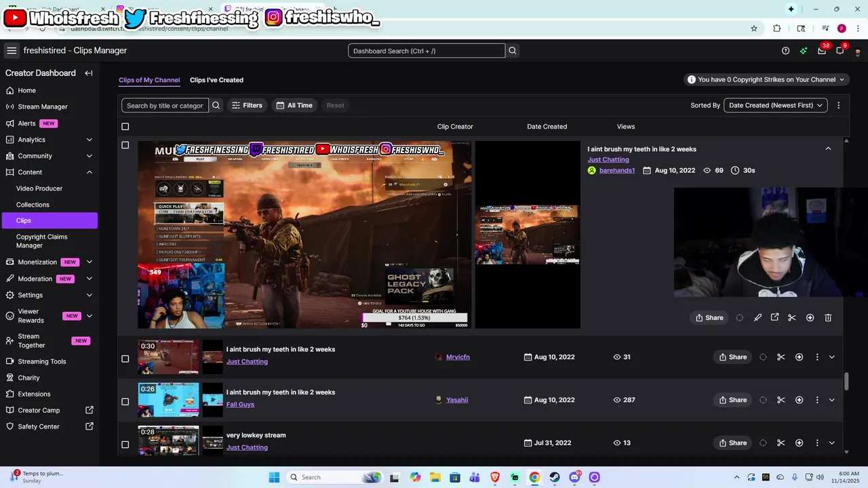Check the box for the Yasahii clip
Image resolution: width=868 pixels, height=488 pixels.
[x=125, y=401]
